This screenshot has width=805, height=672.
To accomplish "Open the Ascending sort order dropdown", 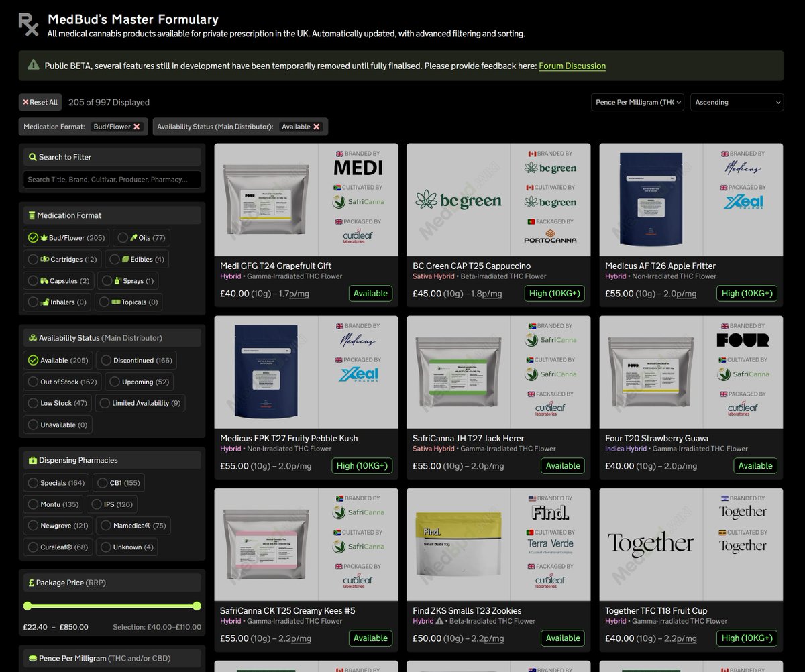I will pyautogui.click(x=737, y=102).
